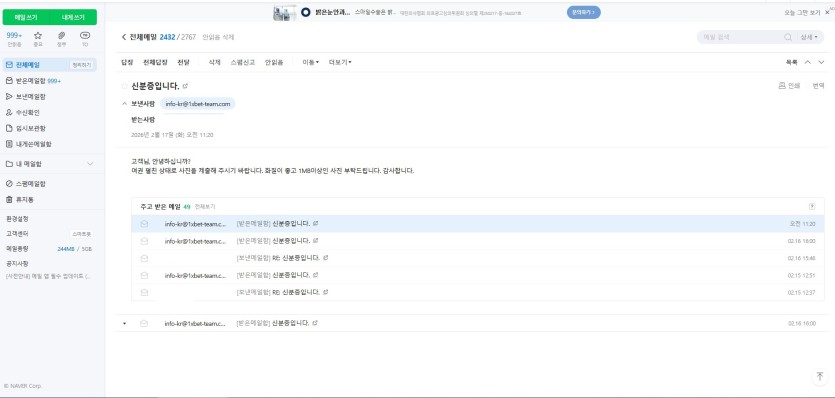Close the ad banner with X
835x398 pixels.
pyautogui.click(x=827, y=12)
